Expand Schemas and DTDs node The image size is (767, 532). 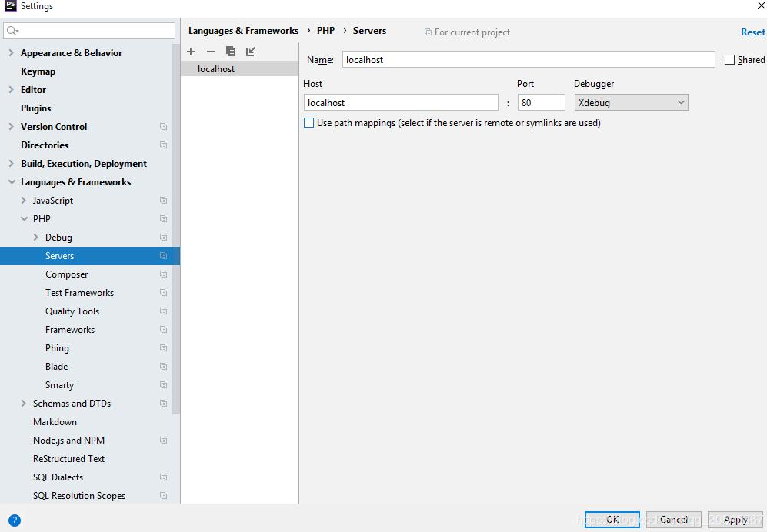(x=24, y=404)
